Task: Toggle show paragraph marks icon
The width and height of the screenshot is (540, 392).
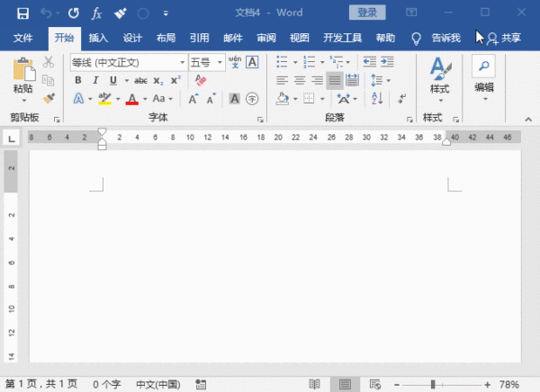Action: [401, 99]
